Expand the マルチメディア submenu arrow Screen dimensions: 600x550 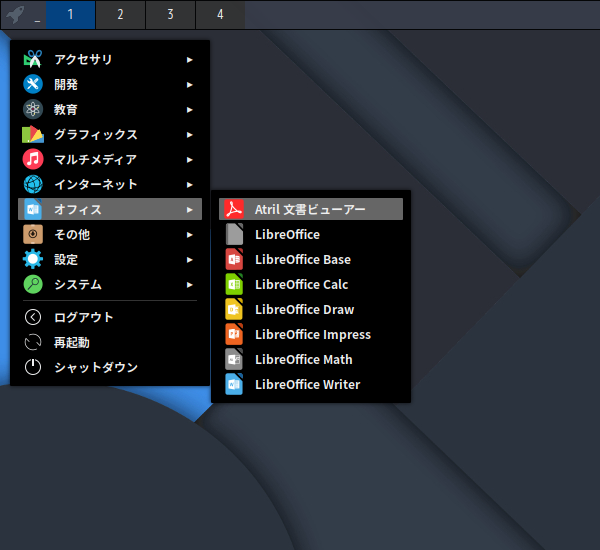coord(189,160)
